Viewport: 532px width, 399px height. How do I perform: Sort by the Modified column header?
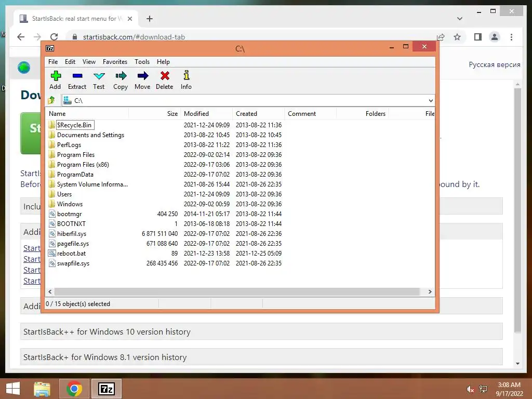click(206, 114)
